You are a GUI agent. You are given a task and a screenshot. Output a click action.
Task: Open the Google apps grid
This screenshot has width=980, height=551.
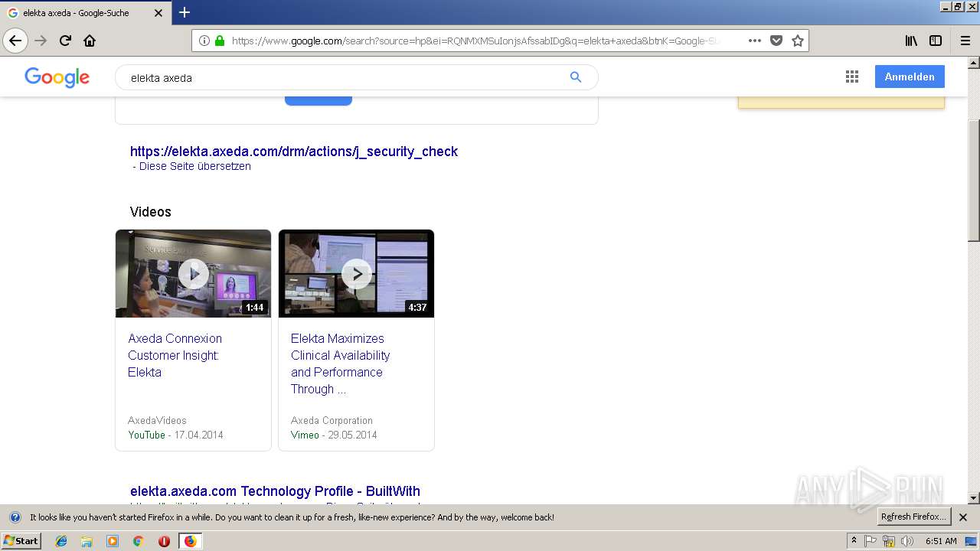coord(852,77)
